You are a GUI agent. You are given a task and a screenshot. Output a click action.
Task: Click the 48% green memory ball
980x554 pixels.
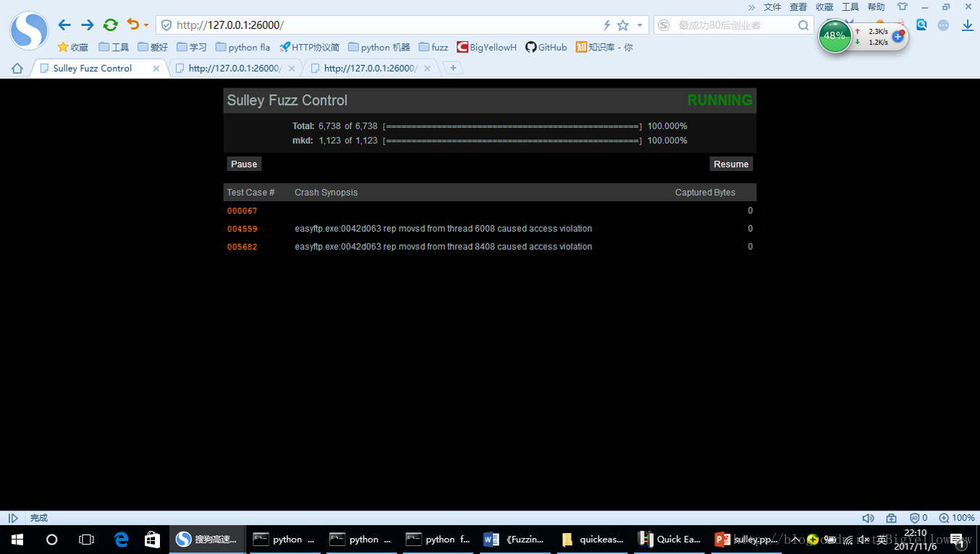(x=835, y=35)
